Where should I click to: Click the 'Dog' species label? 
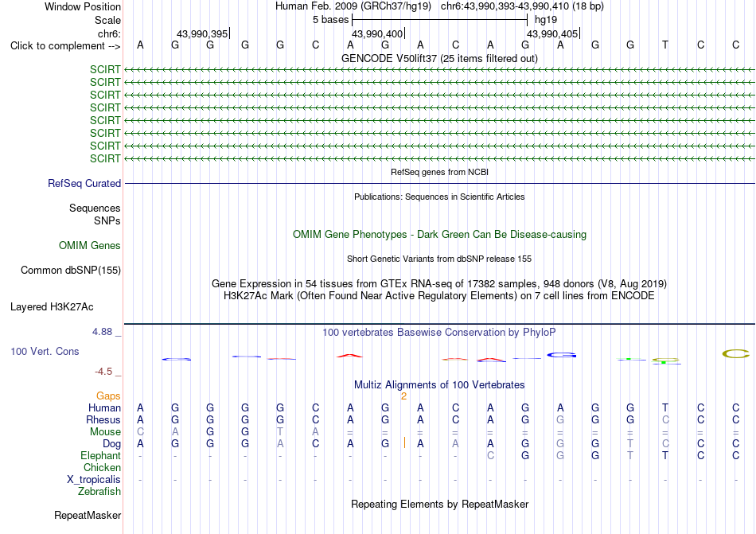click(x=112, y=443)
